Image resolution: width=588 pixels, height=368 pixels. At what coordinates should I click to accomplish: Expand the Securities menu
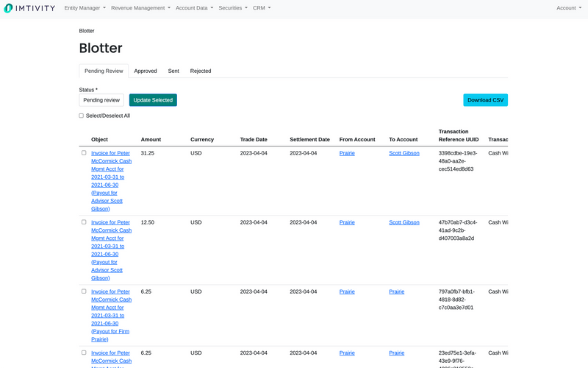tap(233, 8)
